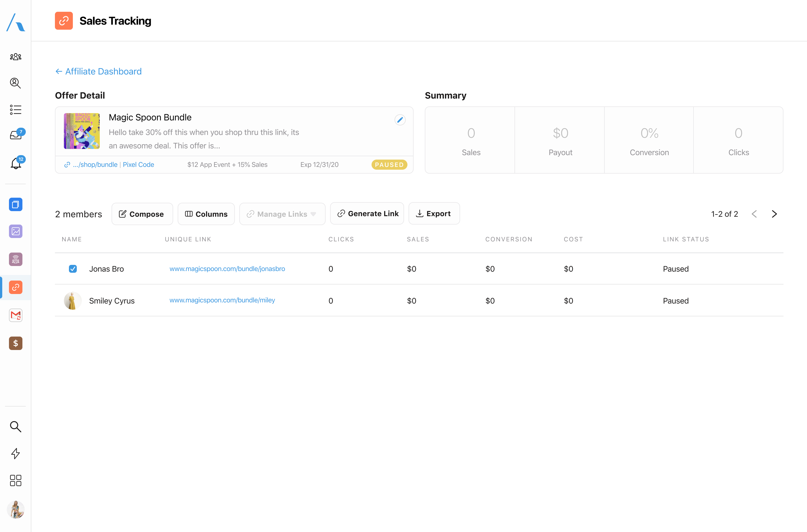This screenshot has width=807, height=532.
Task: Go to next page of members
Action: tap(774, 214)
